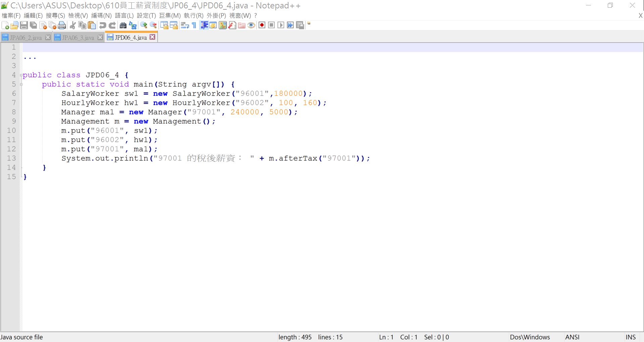This screenshot has height=342, width=644.
Task: Click the user-defined language icon
Action: click(213, 25)
